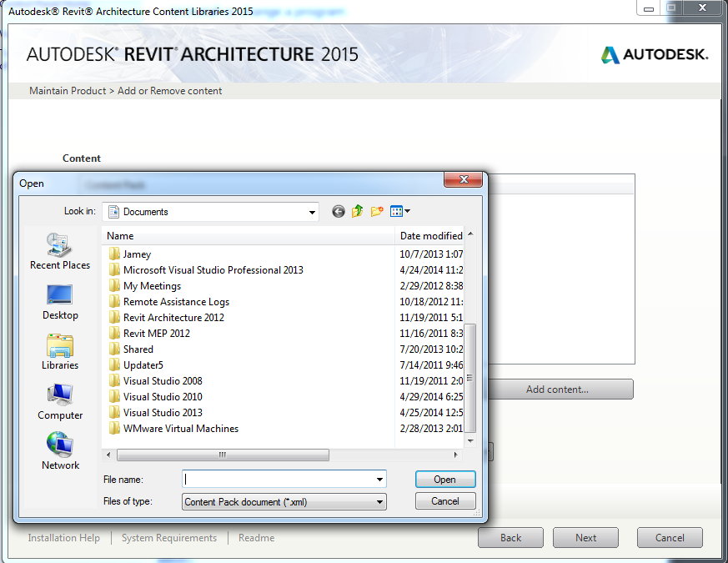
Task: Click the horizontal scrollbar in file list
Action: click(x=223, y=455)
